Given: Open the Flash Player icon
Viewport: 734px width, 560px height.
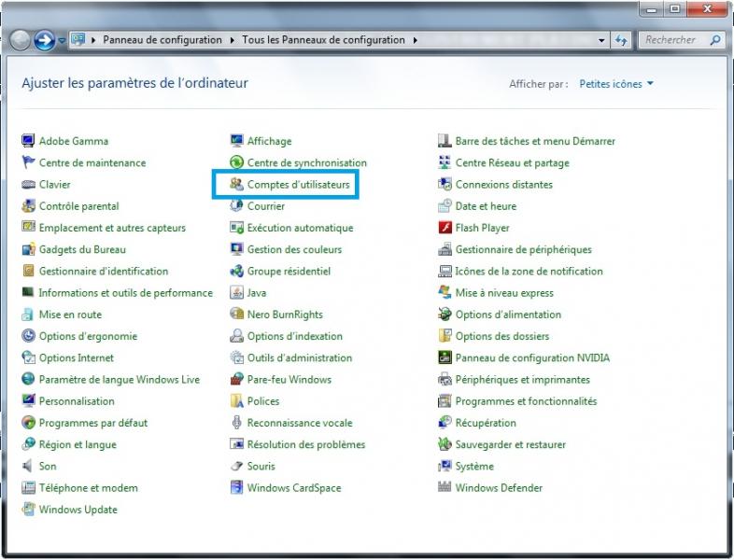Looking at the screenshot, I should [x=445, y=228].
